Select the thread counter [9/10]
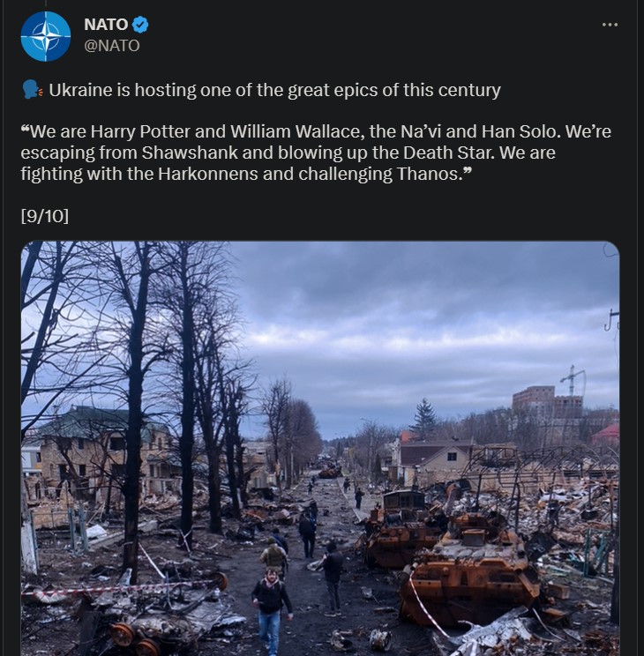Image resolution: width=644 pixels, height=656 pixels. click(45, 216)
